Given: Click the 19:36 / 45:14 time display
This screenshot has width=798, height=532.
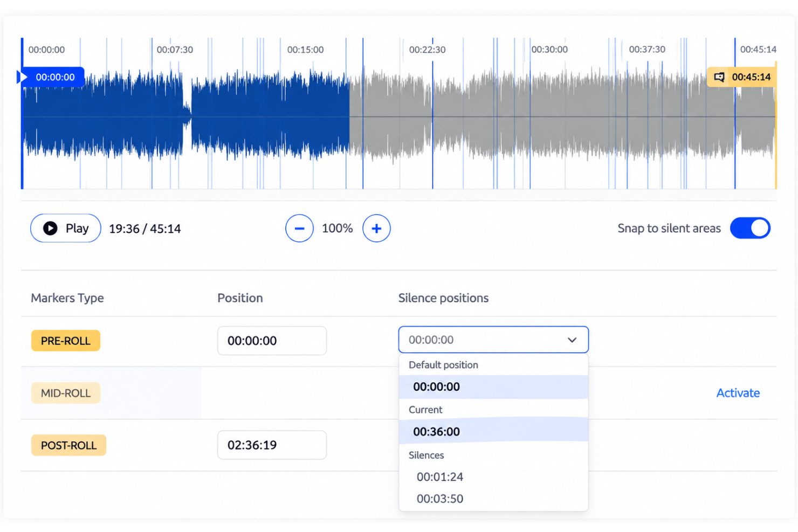Looking at the screenshot, I should [145, 229].
